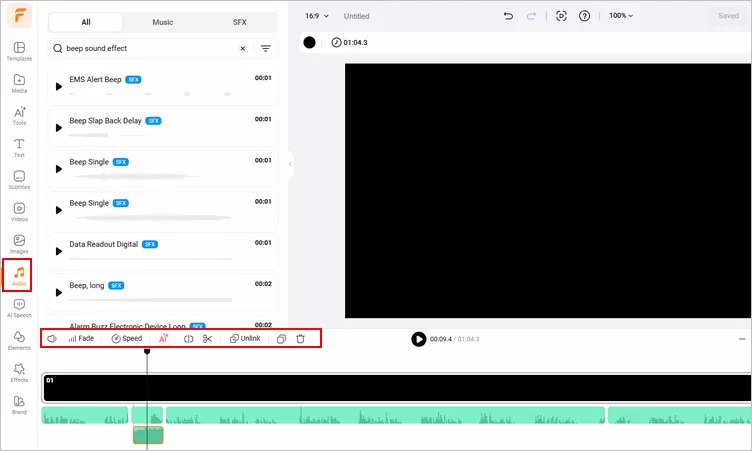Select the EMS Alert Beep title
This screenshot has height=451, width=752.
(x=95, y=79)
